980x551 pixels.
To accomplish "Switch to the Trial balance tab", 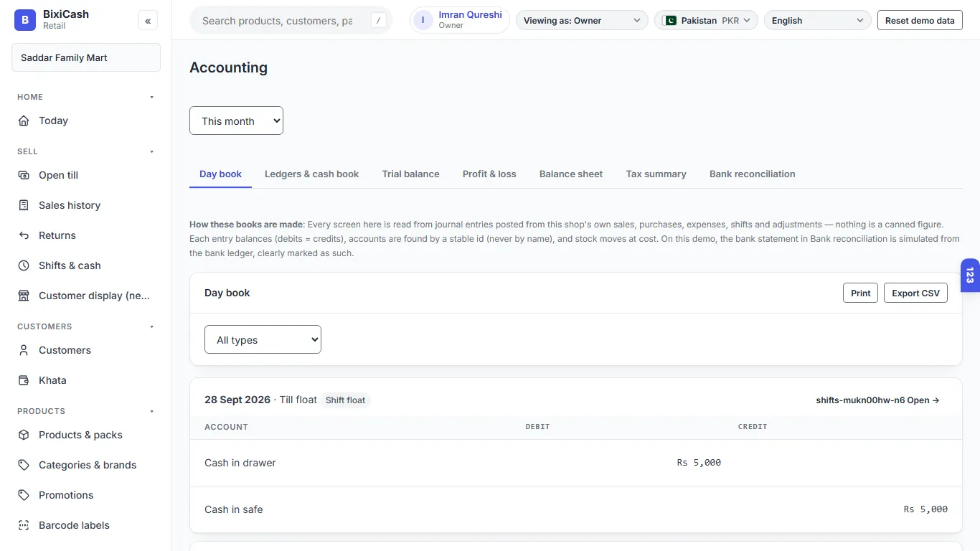I will pos(410,174).
